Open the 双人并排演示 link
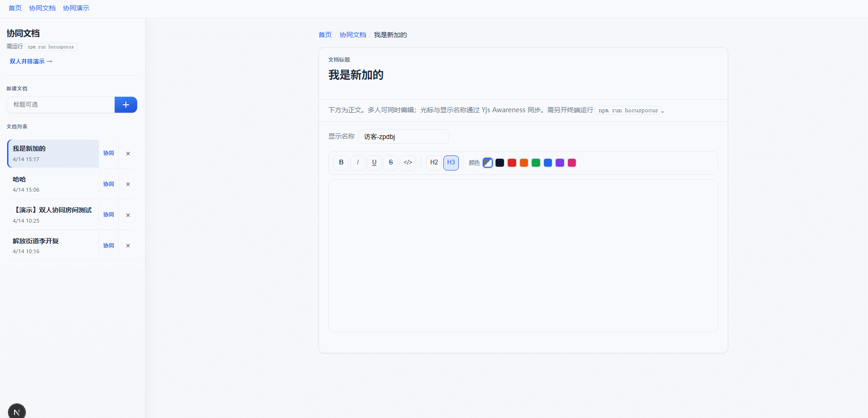This screenshot has width=868, height=418. point(31,62)
